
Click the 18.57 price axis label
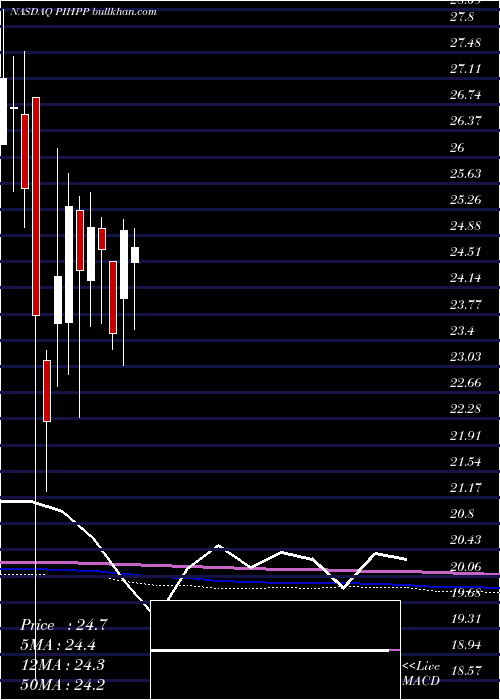click(465, 671)
